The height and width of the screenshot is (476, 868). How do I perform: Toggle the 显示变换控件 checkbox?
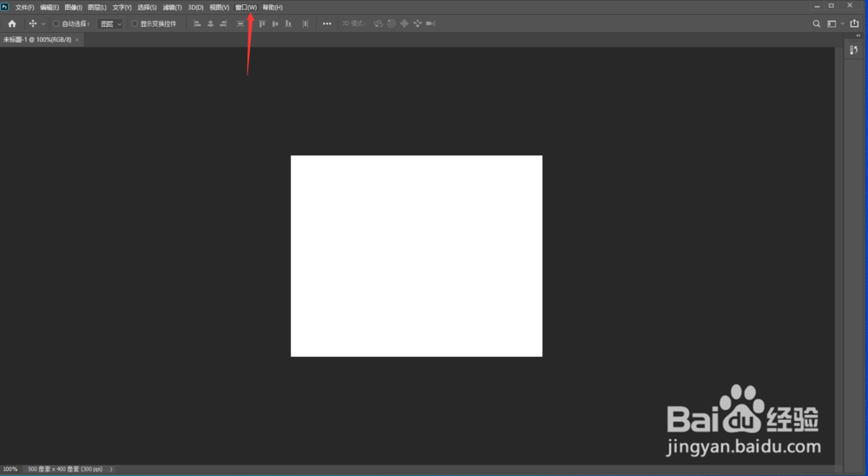point(135,23)
